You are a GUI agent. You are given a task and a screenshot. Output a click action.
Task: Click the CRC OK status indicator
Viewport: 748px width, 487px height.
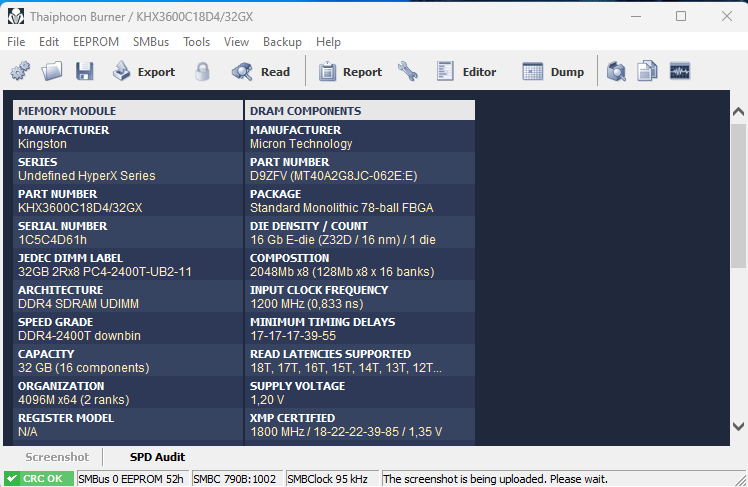click(x=39, y=478)
